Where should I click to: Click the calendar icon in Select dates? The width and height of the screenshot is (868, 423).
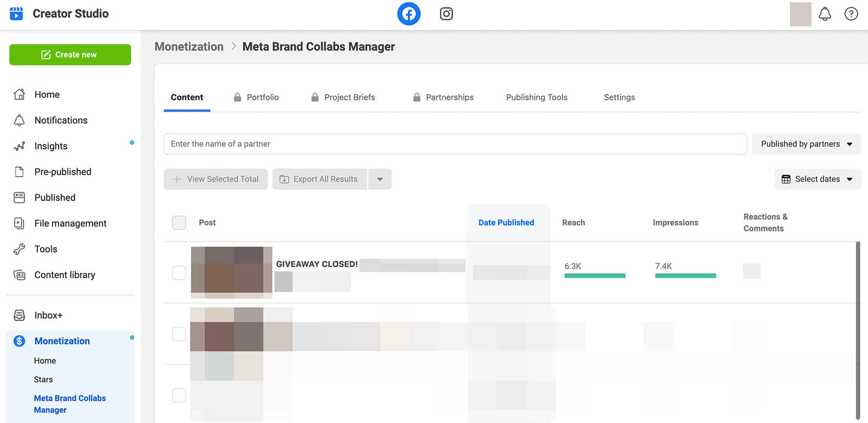coord(786,179)
